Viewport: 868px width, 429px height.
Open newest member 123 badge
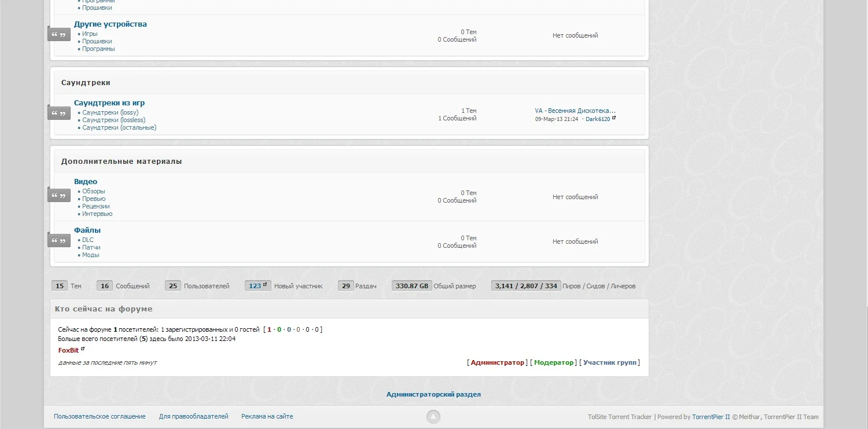tap(258, 285)
